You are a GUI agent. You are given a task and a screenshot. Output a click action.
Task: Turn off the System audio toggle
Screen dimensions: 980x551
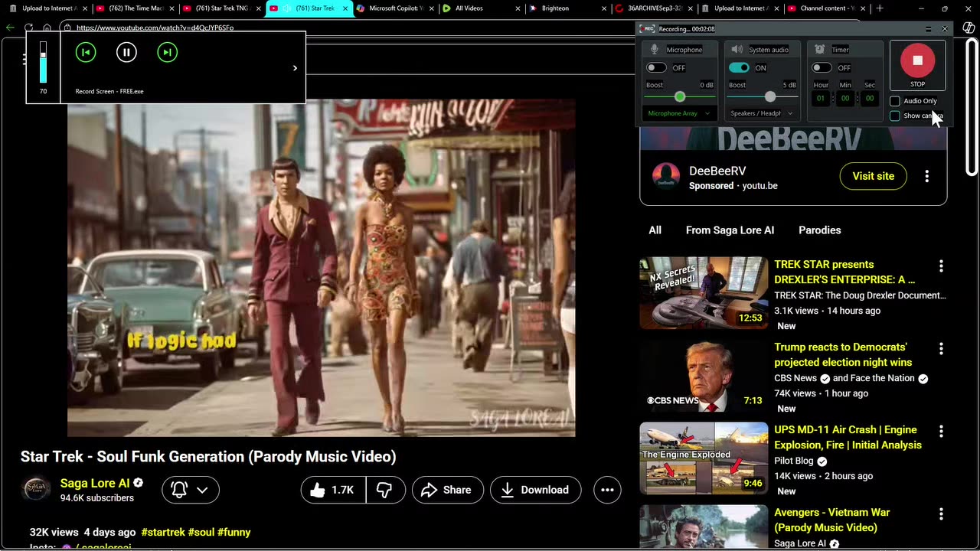coord(739,68)
